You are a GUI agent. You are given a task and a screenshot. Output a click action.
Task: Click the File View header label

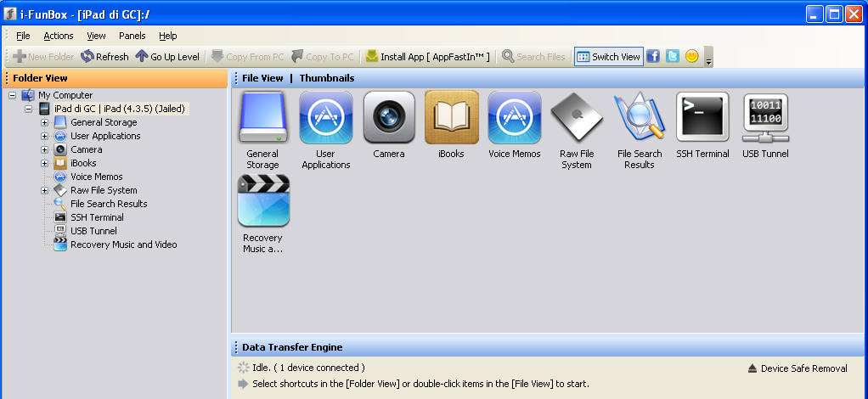[x=263, y=78]
